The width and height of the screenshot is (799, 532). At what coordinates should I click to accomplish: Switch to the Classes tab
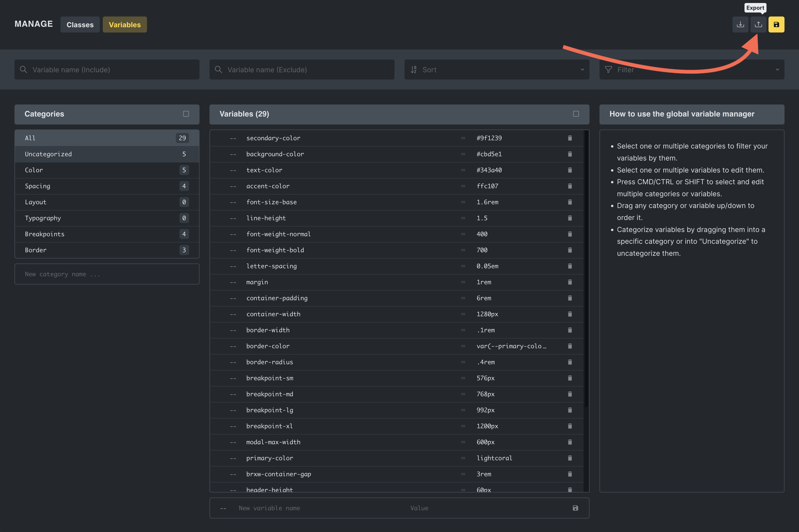80,24
